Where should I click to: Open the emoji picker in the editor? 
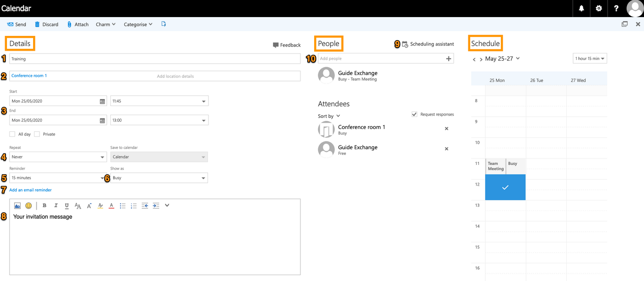click(x=29, y=206)
